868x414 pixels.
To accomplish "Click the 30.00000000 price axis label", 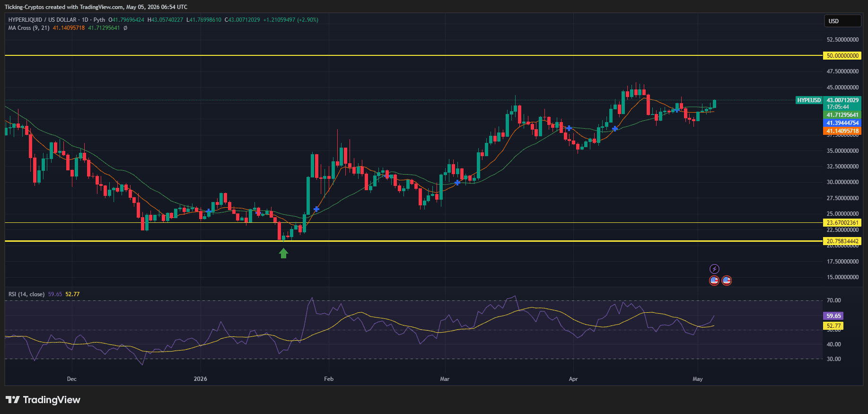I will point(842,182).
